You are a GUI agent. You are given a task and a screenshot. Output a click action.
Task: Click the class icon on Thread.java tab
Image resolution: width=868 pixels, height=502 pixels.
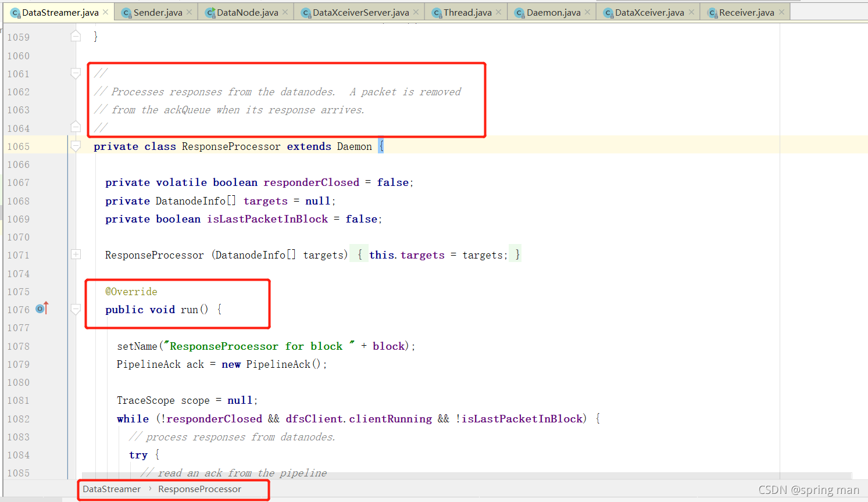point(437,13)
